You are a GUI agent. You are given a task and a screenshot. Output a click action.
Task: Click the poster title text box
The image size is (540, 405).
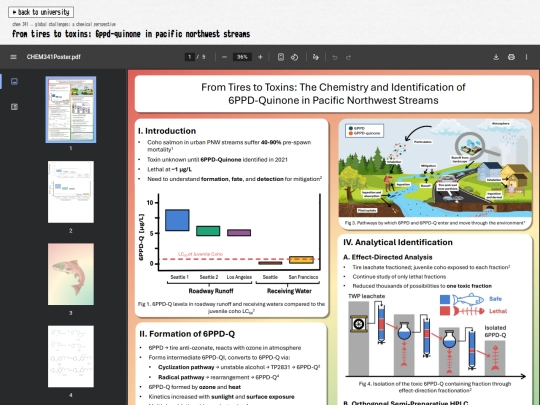[333, 94]
